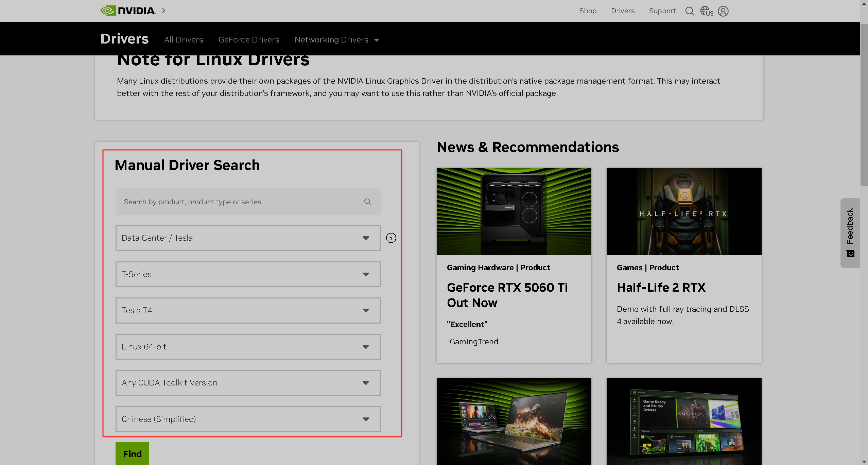Viewport: 868px width, 465px height.
Task: Open the user account profile icon
Action: coord(723,11)
